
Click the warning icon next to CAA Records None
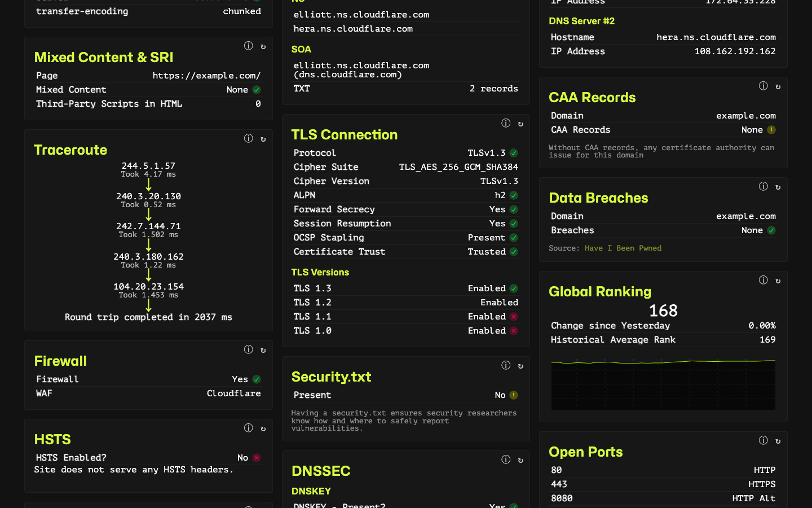771,130
